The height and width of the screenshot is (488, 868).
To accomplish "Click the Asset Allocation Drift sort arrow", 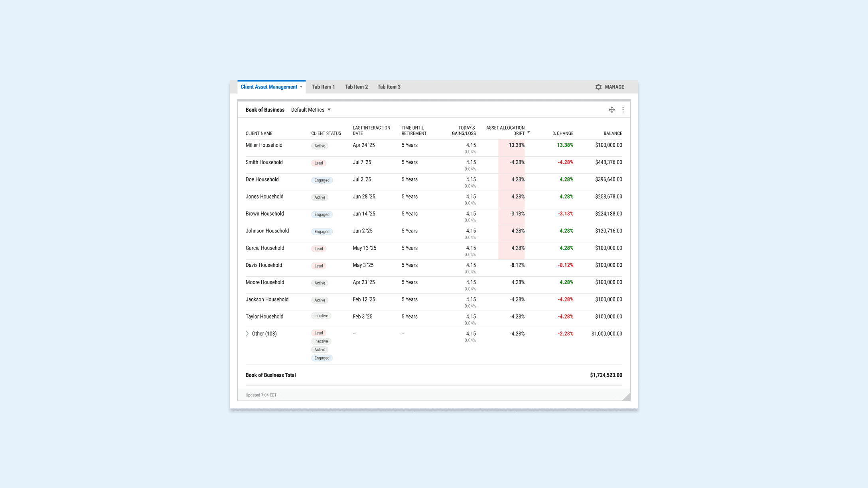I will click(x=529, y=132).
